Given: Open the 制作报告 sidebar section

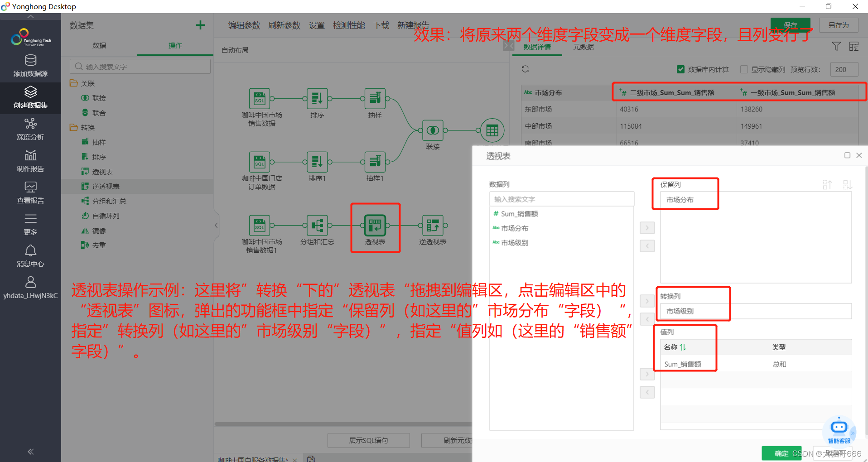Looking at the screenshot, I should point(30,161).
